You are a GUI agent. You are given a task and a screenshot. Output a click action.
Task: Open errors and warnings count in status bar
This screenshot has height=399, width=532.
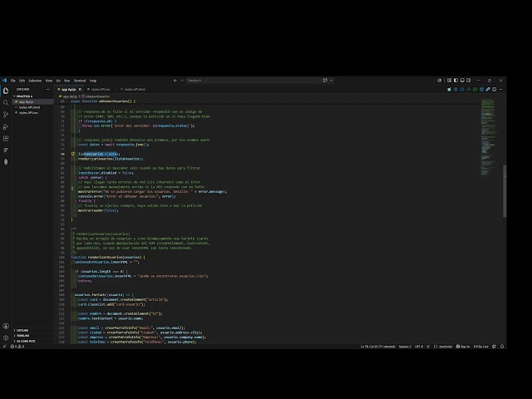click(x=17, y=347)
